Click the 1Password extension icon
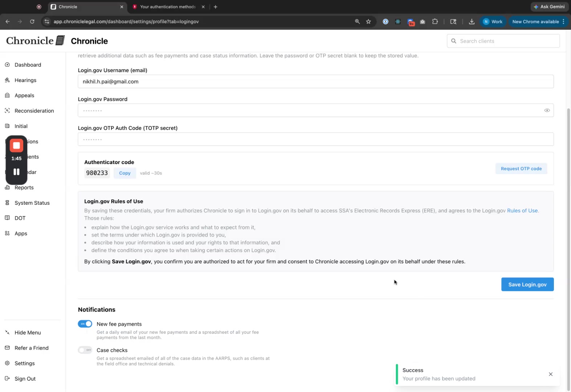 click(386, 21)
